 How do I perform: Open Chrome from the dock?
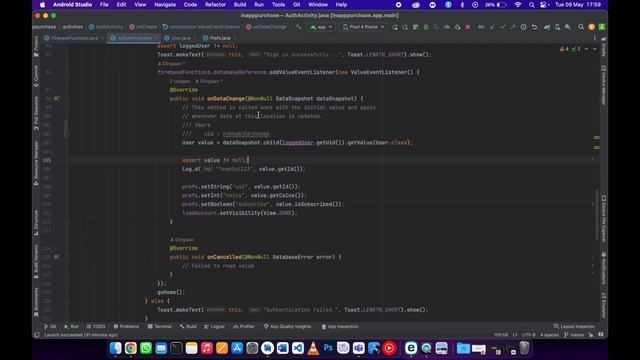[131, 348]
